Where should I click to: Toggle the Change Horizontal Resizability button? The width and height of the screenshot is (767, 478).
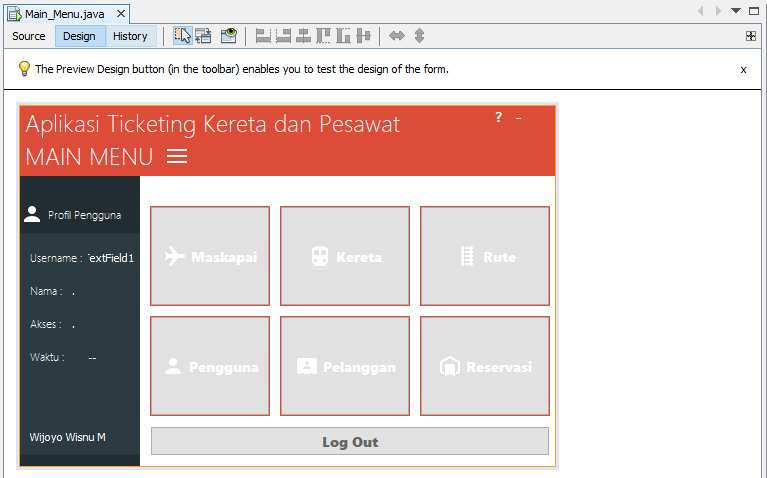point(397,36)
